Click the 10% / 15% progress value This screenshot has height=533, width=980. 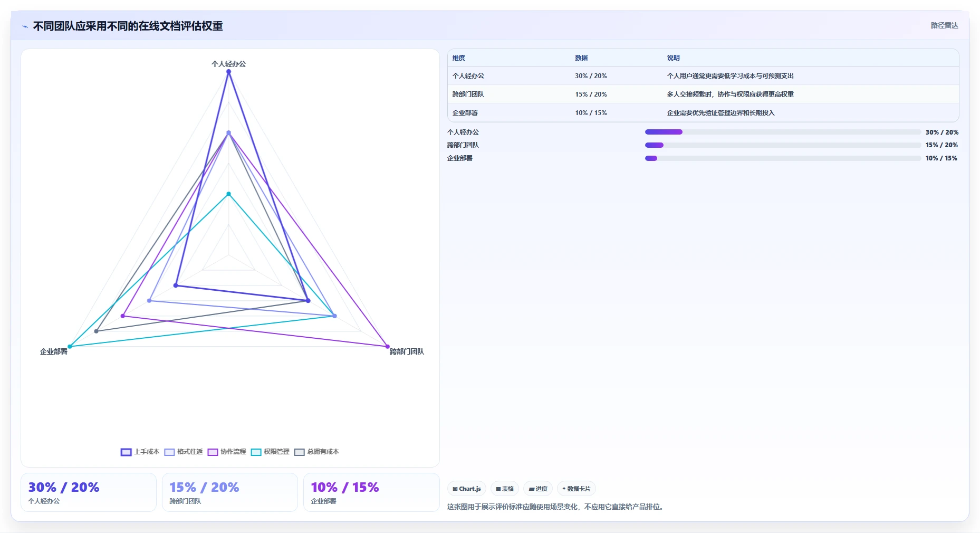point(941,158)
